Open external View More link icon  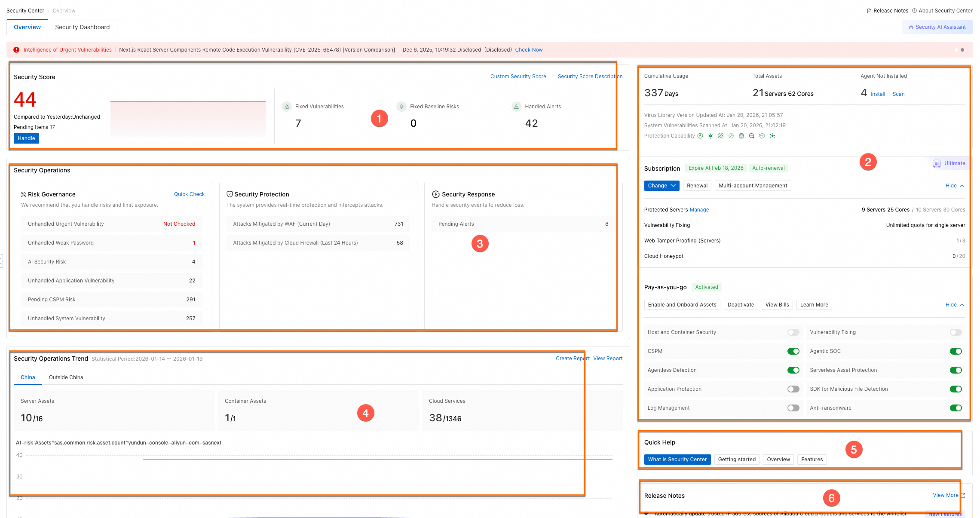[x=963, y=495]
